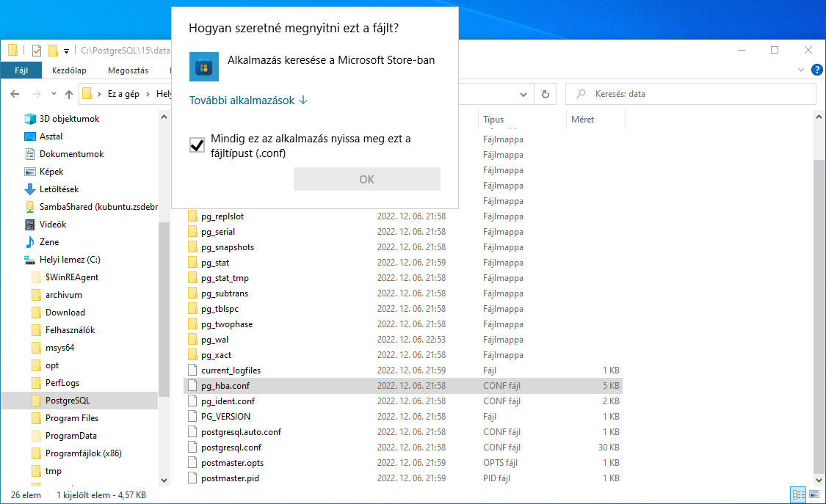The height and width of the screenshot is (504, 826).
Task: Click the OK button in dialog
Action: [x=366, y=180]
